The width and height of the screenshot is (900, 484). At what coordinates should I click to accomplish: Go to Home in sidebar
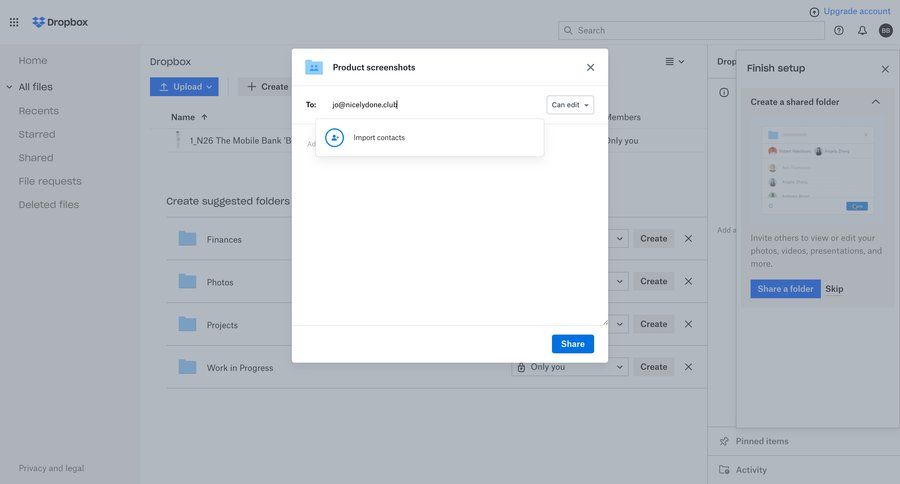33,60
